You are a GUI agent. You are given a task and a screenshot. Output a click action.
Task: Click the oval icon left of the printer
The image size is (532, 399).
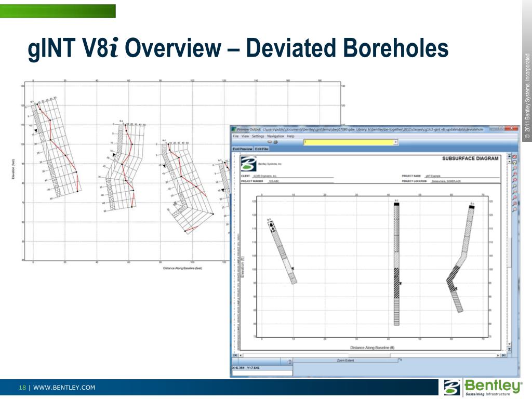pos(270,142)
